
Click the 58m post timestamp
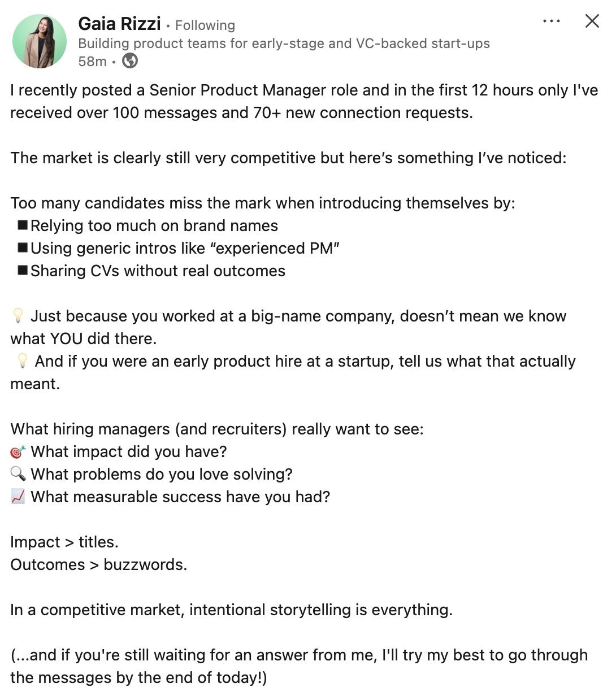point(92,61)
